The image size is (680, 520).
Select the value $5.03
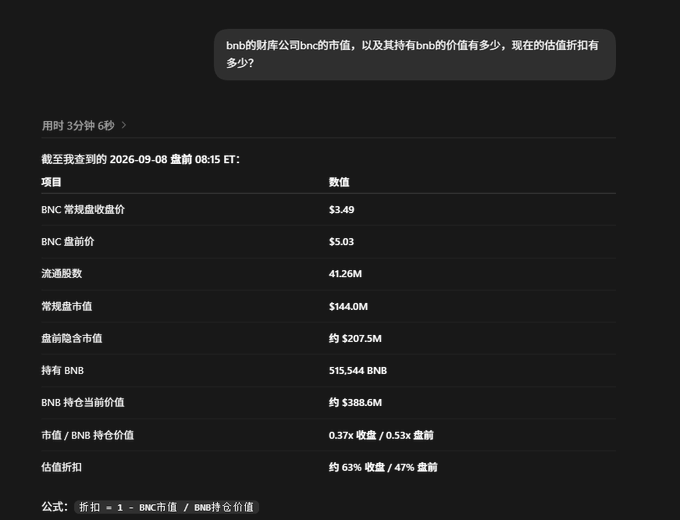(341, 242)
